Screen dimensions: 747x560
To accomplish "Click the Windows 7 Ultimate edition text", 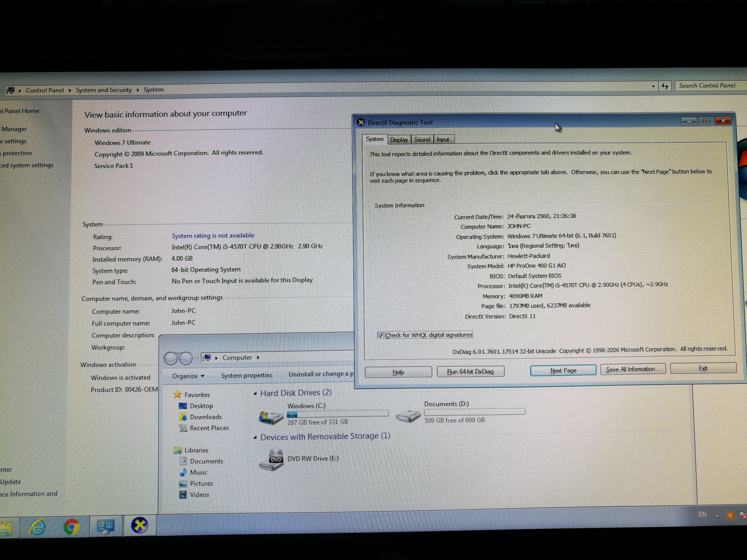I will point(122,142).
